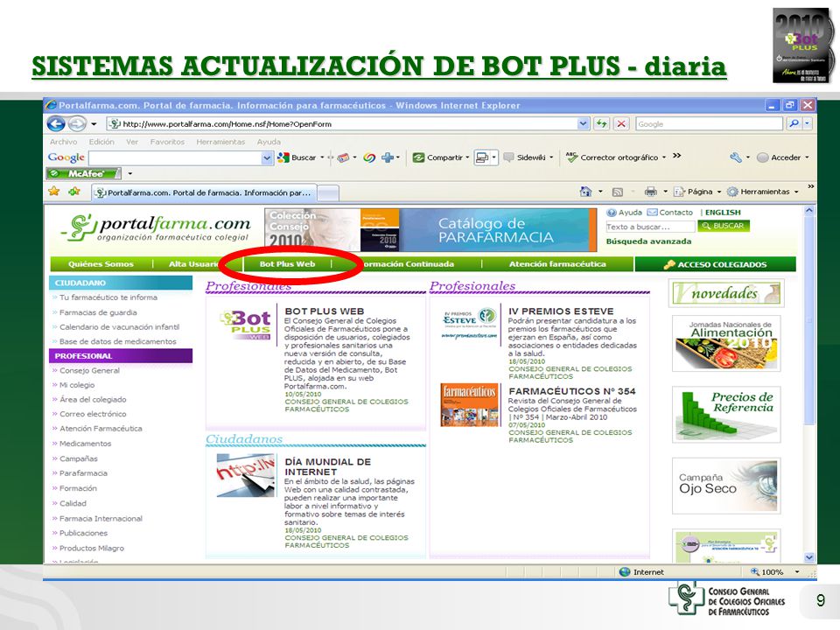Click the Página page menu icon
The image size is (840, 630).
679,192
